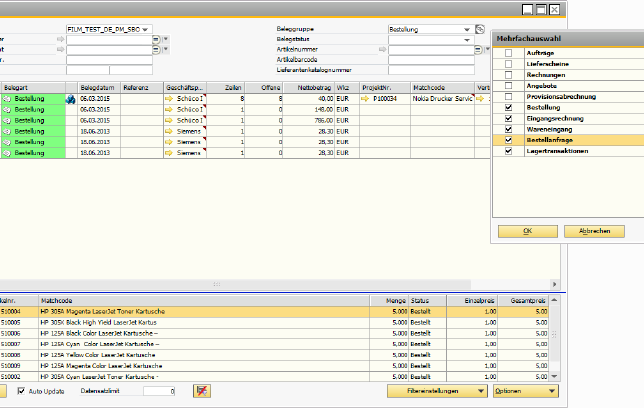Enable the Aufträge checkbox
The width and height of the screenshot is (644, 408).
pyautogui.click(x=509, y=51)
